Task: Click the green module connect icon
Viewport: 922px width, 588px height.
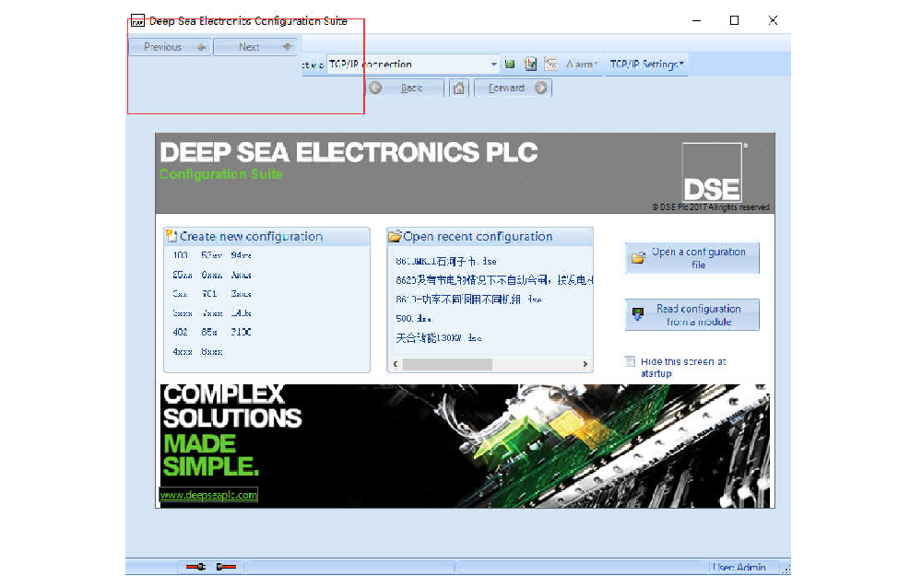Action: click(x=510, y=65)
